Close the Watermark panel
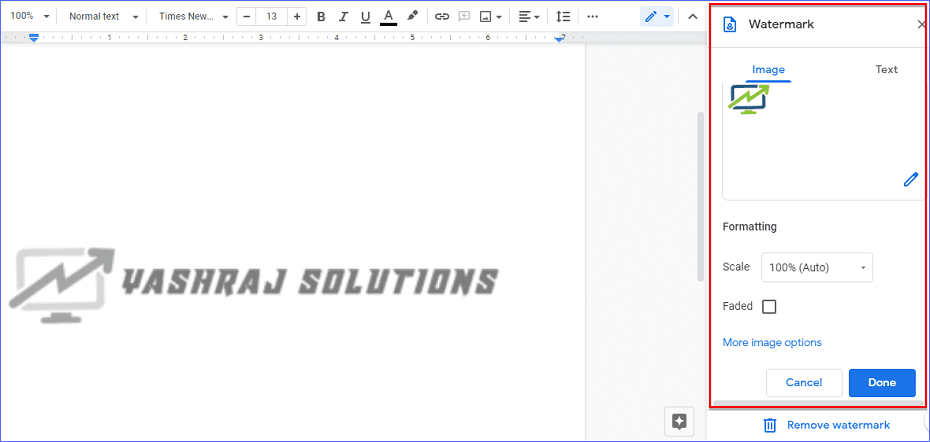This screenshot has height=442, width=930. [921, 24]
